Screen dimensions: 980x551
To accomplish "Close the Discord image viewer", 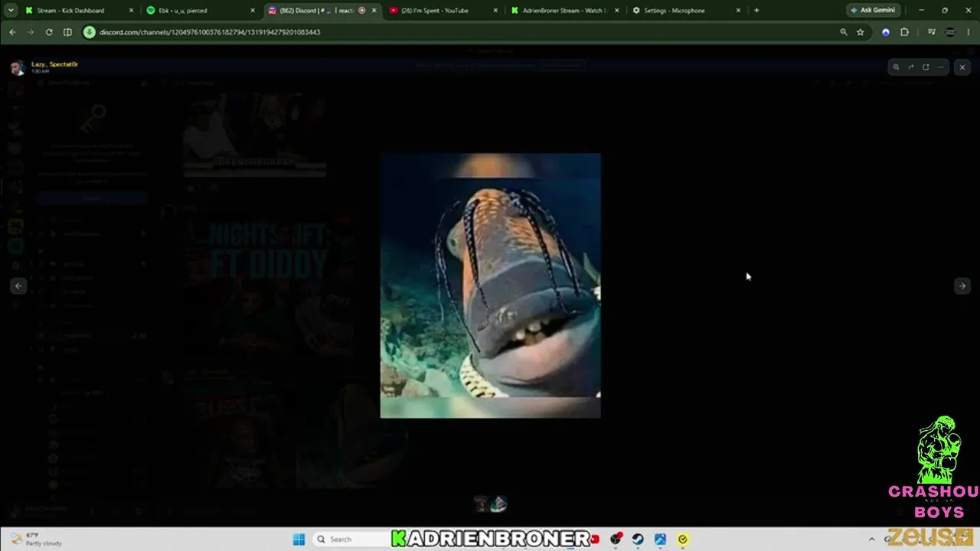I will [962, 67].
